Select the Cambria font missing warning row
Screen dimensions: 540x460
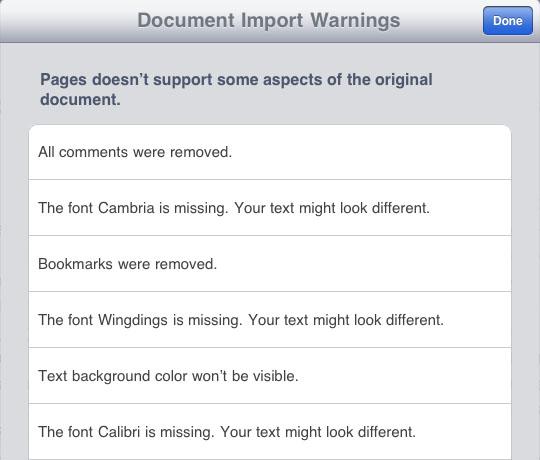(x=270, y=208)
